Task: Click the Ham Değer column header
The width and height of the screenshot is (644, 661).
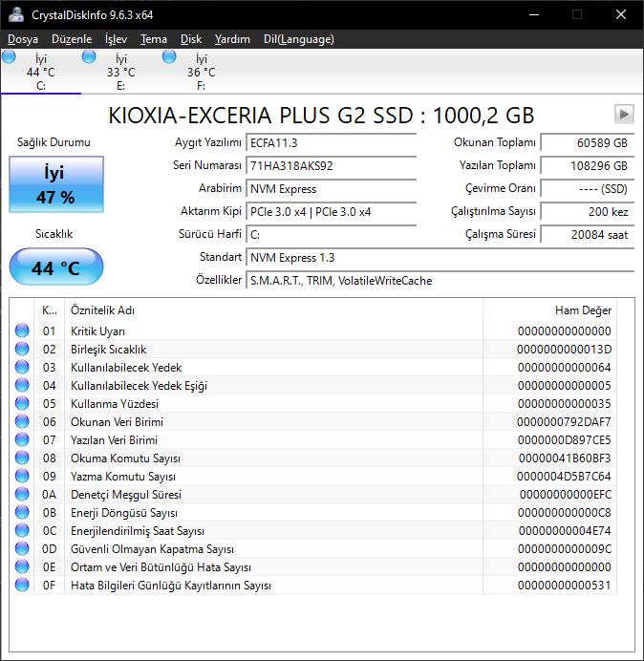Action: point(549,310)
